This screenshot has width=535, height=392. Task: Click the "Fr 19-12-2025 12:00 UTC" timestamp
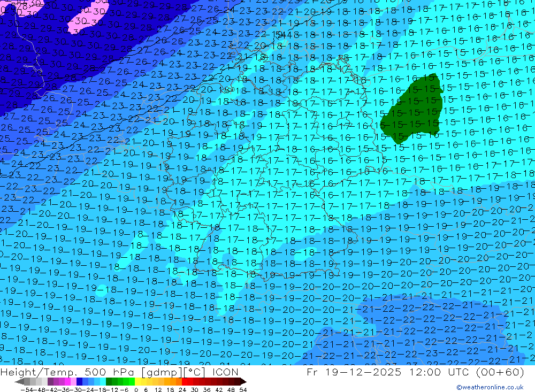click(x=387, y=372)
